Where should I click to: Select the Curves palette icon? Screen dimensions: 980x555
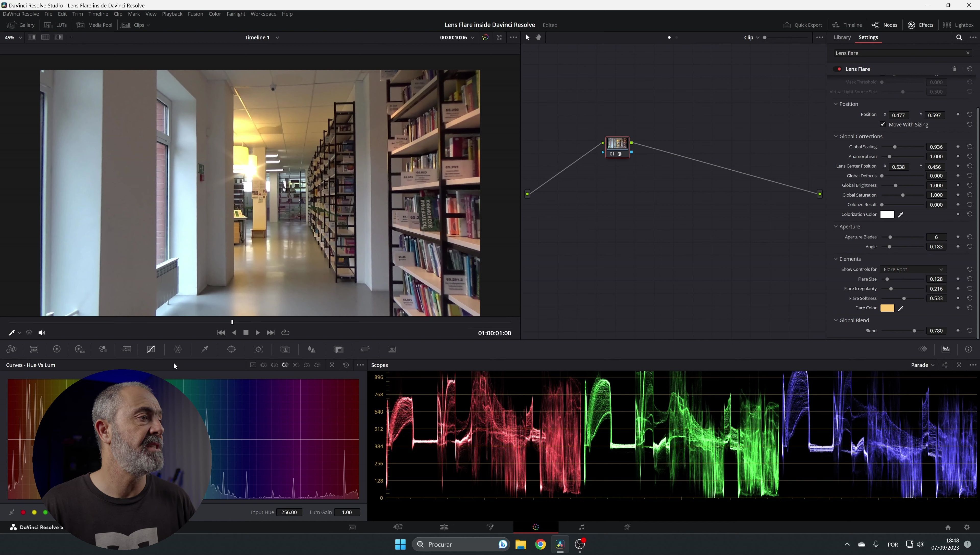tap(151, 349)
